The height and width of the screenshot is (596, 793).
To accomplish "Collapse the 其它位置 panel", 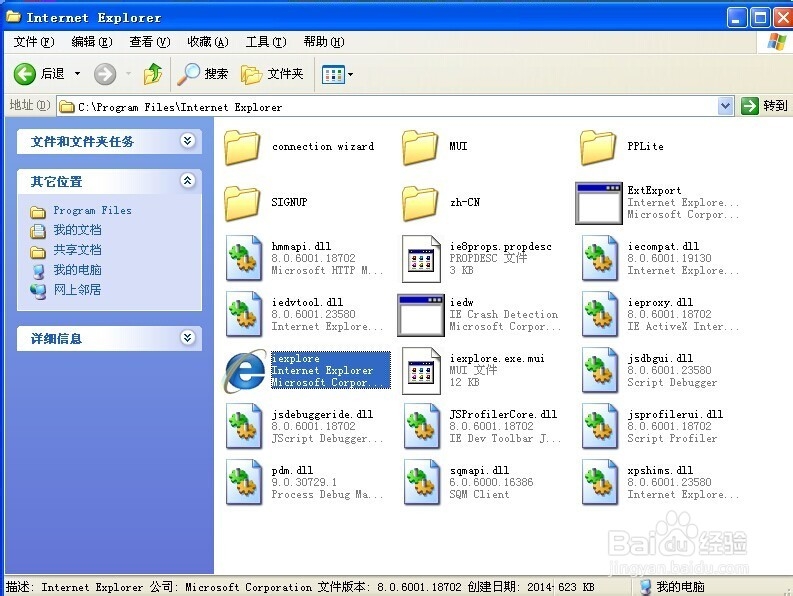I will click(x=188, y=180).
